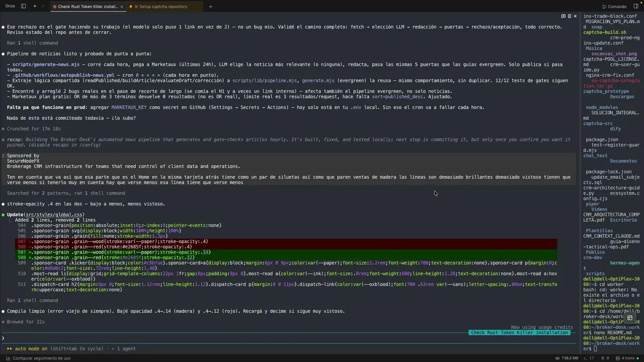Click MARKETAUX_KEY text in the message
Image resolution: width=644 pixels, height=362 pixels.
pyautogui.click(x=129, y=108)
